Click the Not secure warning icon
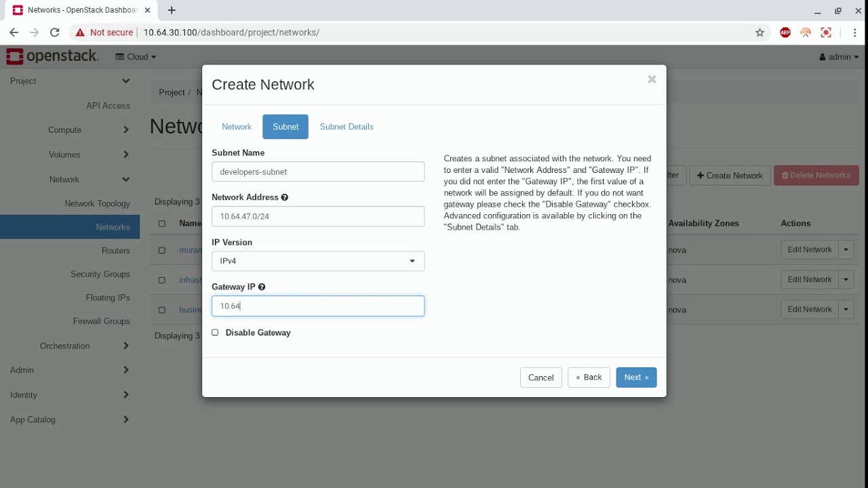Viewport: 868px width, 488px height. [x=80, y=33]
